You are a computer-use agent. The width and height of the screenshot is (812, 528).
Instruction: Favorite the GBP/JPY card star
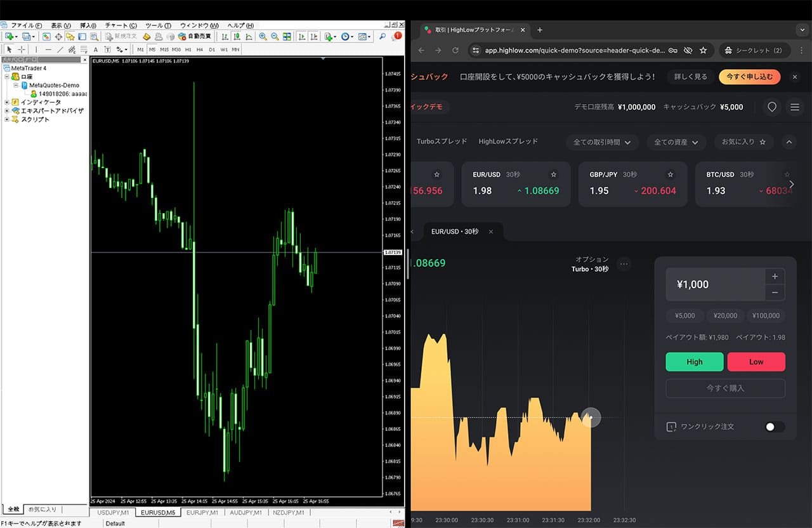[x=671, y=175]
